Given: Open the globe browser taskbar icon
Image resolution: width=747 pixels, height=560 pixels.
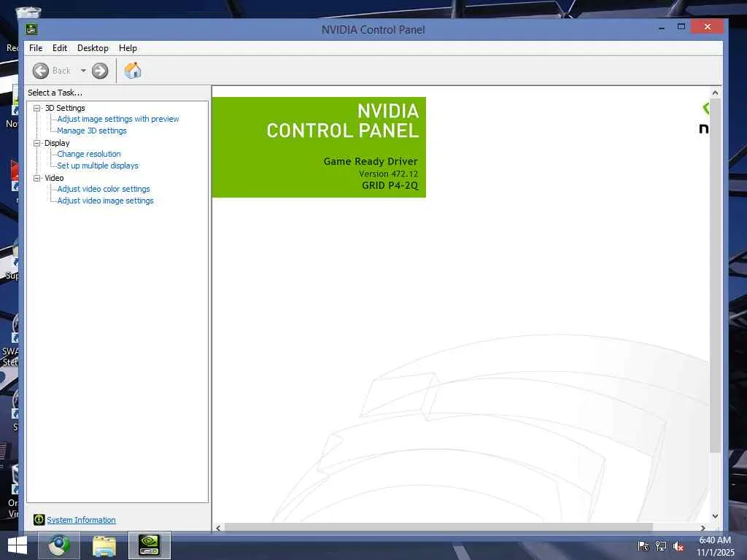Looking at the screenshot, I should [x=59, y=545].
